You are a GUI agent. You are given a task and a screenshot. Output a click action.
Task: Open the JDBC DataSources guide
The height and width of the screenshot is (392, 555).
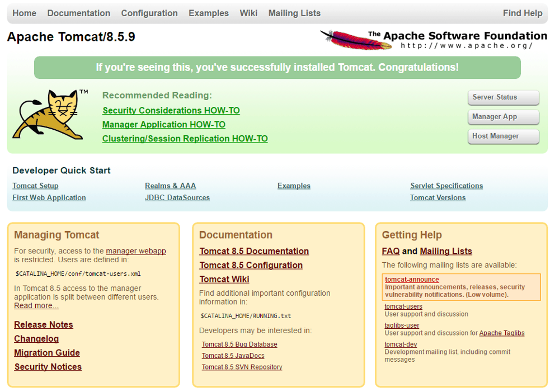tap(177, 197)
